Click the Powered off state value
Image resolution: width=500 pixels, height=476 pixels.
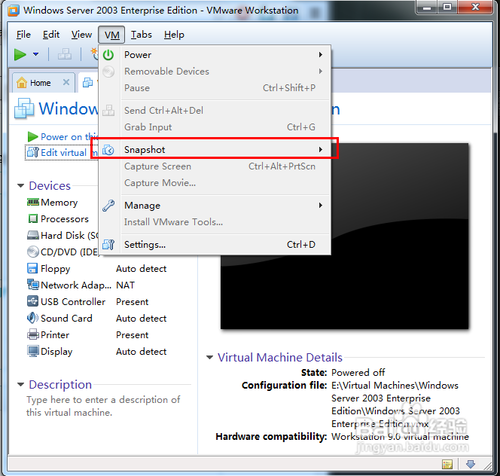pos(358,372)
